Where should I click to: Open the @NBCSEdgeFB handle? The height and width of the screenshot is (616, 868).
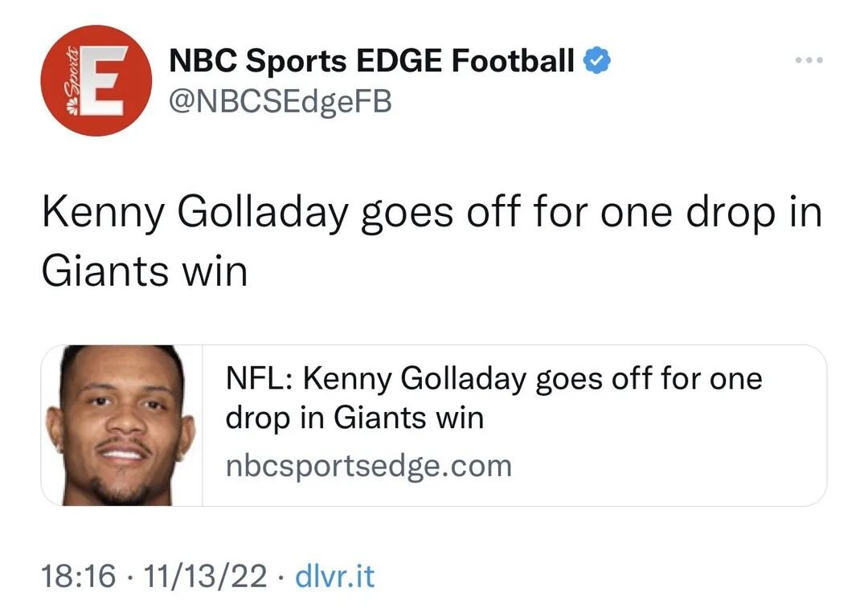[x=280, y=101]
